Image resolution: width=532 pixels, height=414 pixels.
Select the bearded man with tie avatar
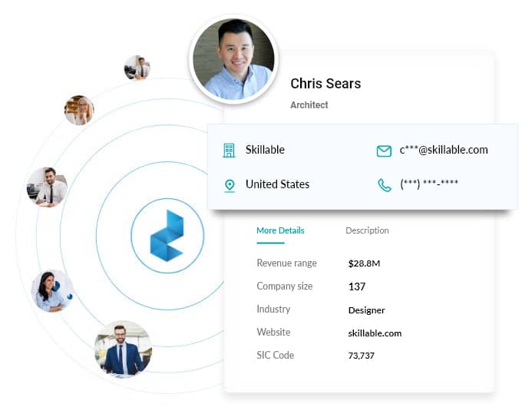pos(47,187)
